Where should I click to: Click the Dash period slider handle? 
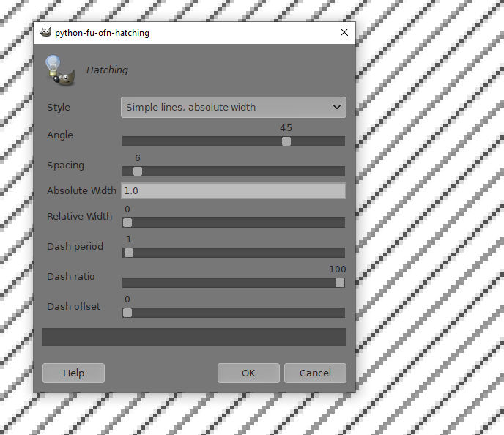click(x=129, y=253)
